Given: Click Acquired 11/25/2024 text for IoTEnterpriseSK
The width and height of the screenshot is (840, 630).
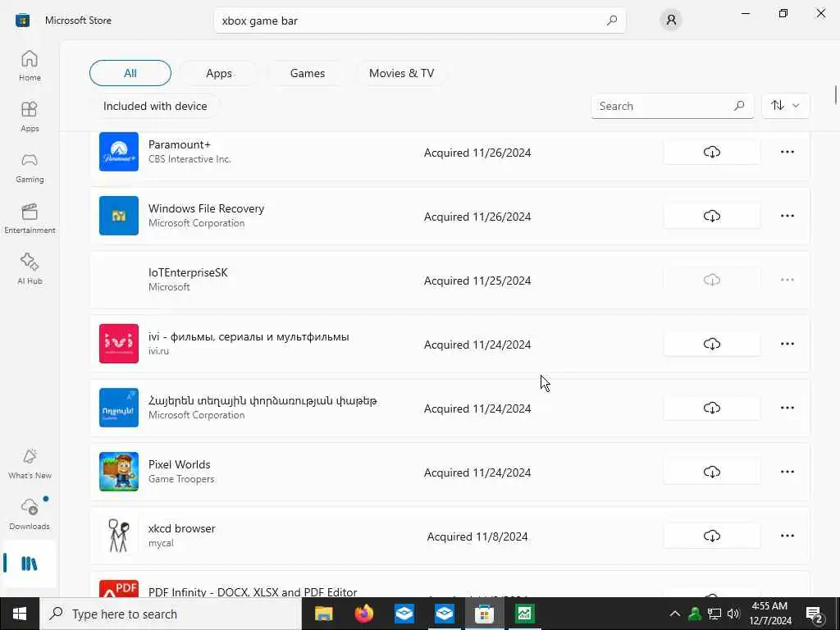Looking at the screenshot, I should 477,281.
